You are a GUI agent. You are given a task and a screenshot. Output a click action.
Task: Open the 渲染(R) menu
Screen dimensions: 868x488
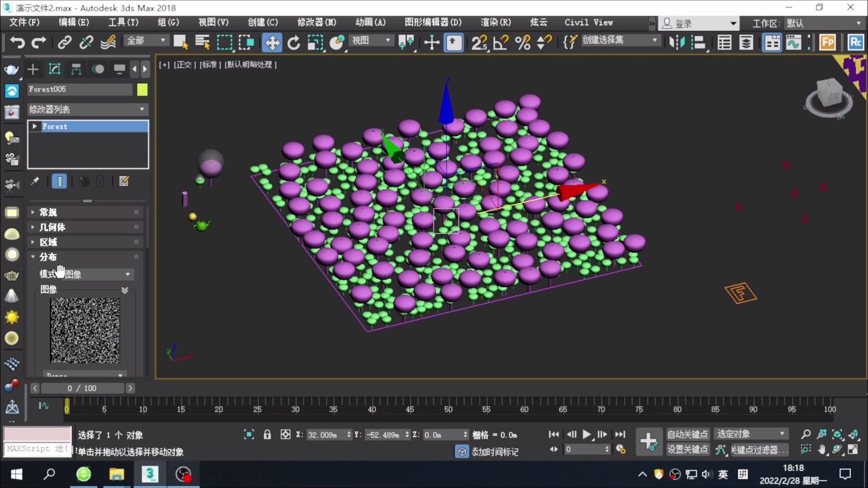tap(495, 22)
